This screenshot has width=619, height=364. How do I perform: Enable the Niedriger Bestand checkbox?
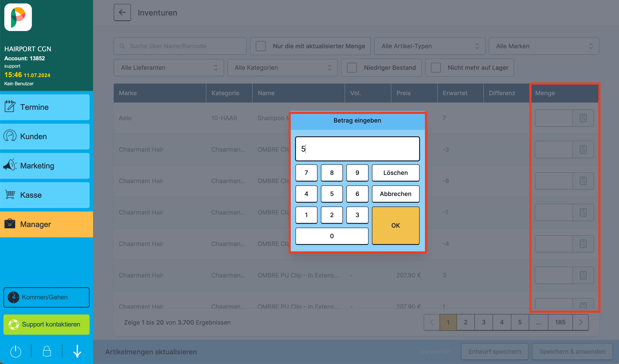tap(352, 68)
